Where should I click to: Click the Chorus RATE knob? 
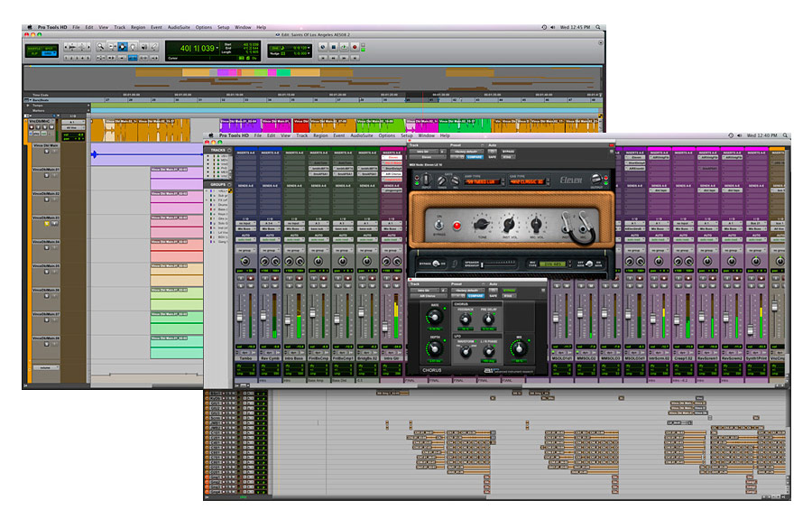click(x=435, y=317)
